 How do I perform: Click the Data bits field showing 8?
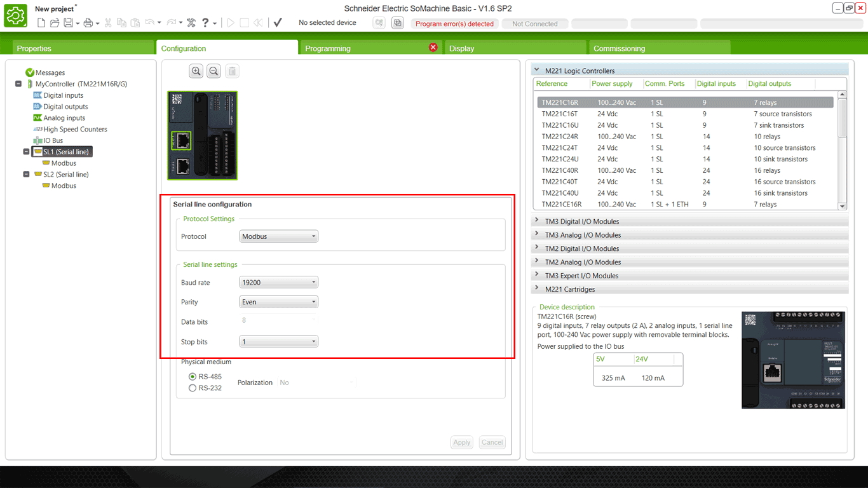click(278, 320)
